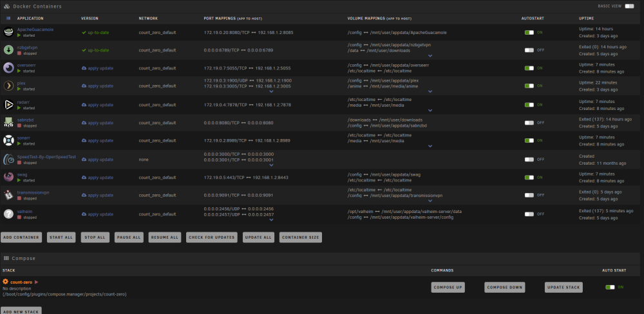This screenshot has width=644, height=314.
Task: Click the Container Size button
Action: (300, 237)
